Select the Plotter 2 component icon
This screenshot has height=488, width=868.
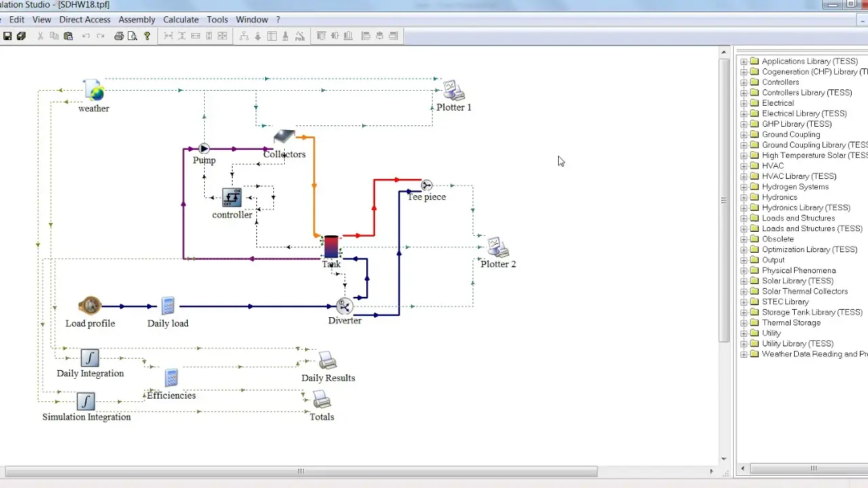(x=498, y=247)
